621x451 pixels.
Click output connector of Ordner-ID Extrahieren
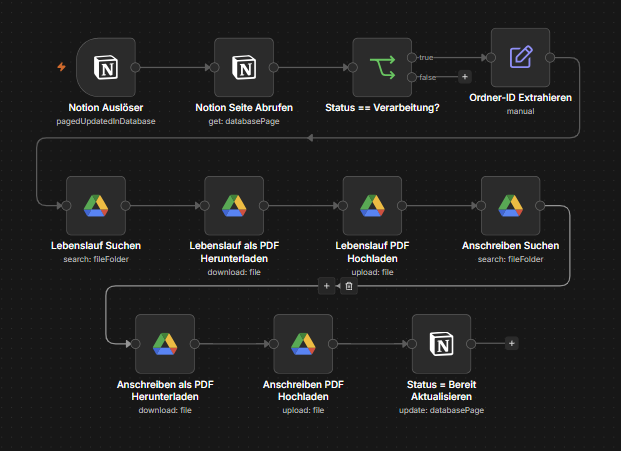pos(550,57)
